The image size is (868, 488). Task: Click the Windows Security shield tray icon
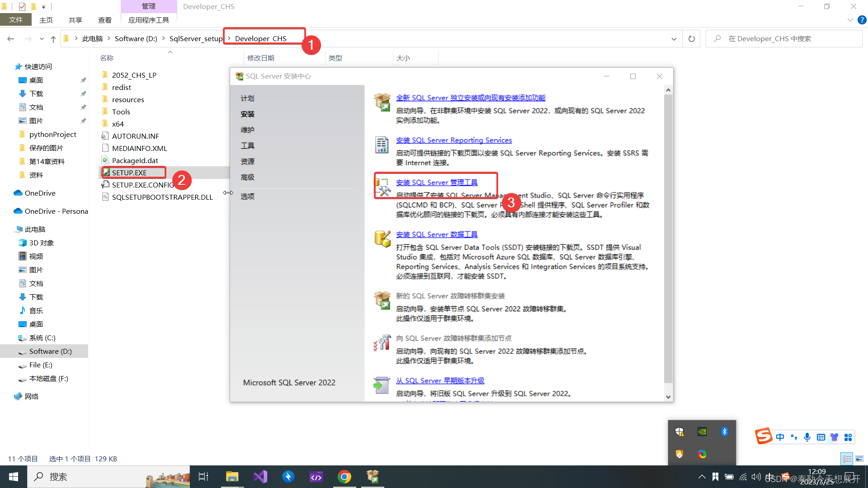click(679, 432)
